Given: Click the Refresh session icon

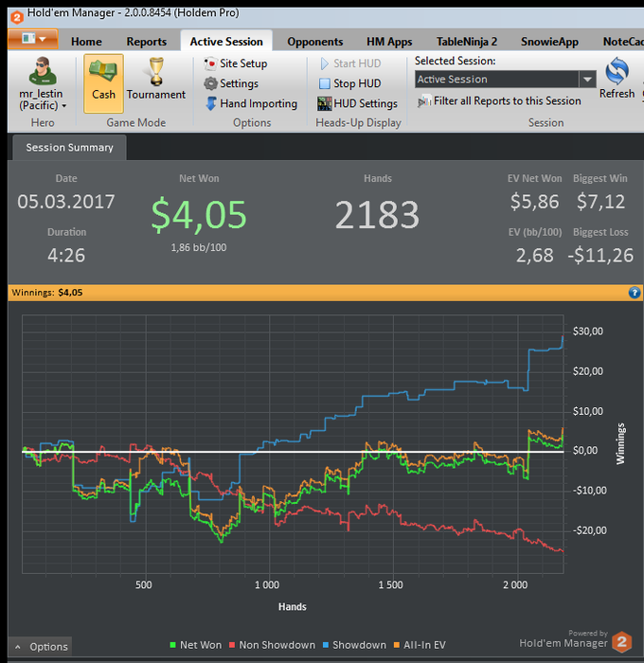Looking at the screenshot, I should tap(617, 79).
